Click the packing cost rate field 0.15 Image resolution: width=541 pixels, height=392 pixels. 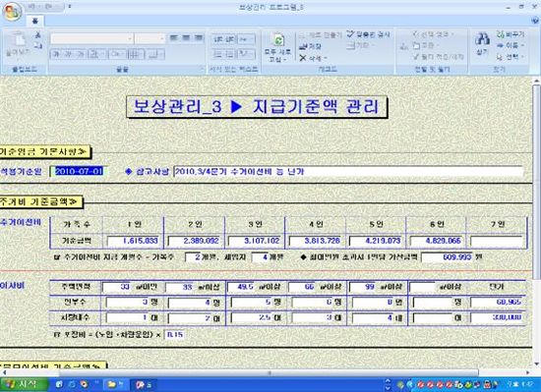[175, 334]
